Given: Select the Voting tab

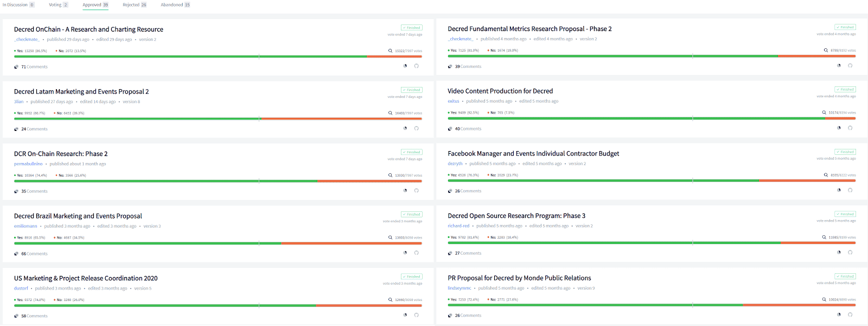Looking at the screenshot, I should (x=58, y=5).
